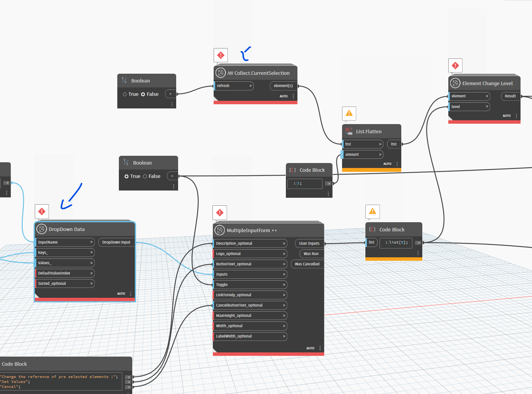Image resolution: width=532 pixels, height=394 pixels.
Task: Click the error icon above Element Change Level
Action: [455, 65]
